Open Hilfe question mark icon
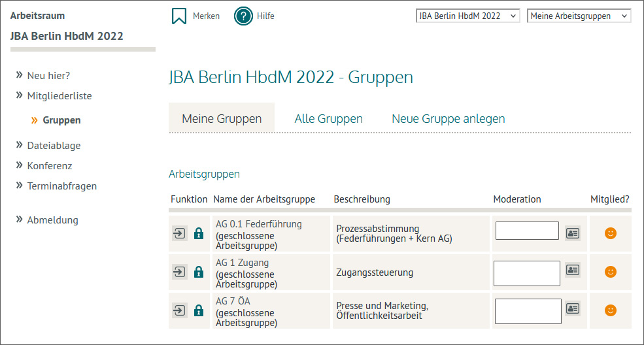Viewport: 644px width, 345px height. pyautogui.click(x=243, y=16)
